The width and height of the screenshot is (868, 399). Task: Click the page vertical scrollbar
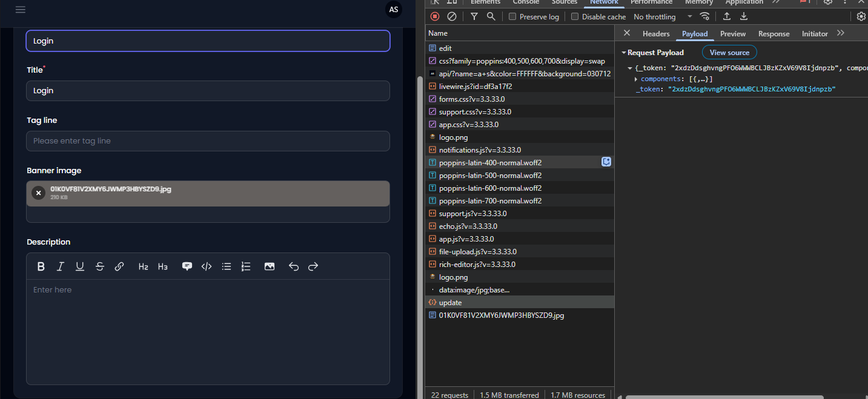[x=419, y=236]
